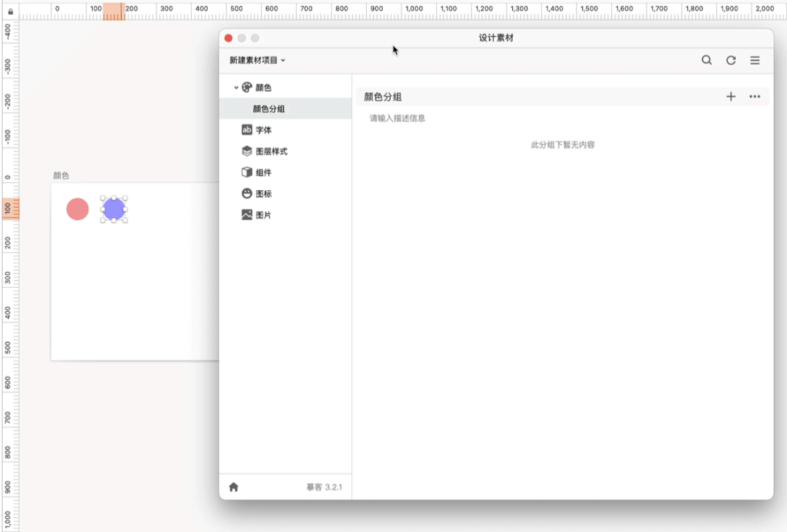The height and width of the screenshot is (532, 787).
Task: Select the 图标 category label
Action: pyautogui.click(x=263, y=194)
